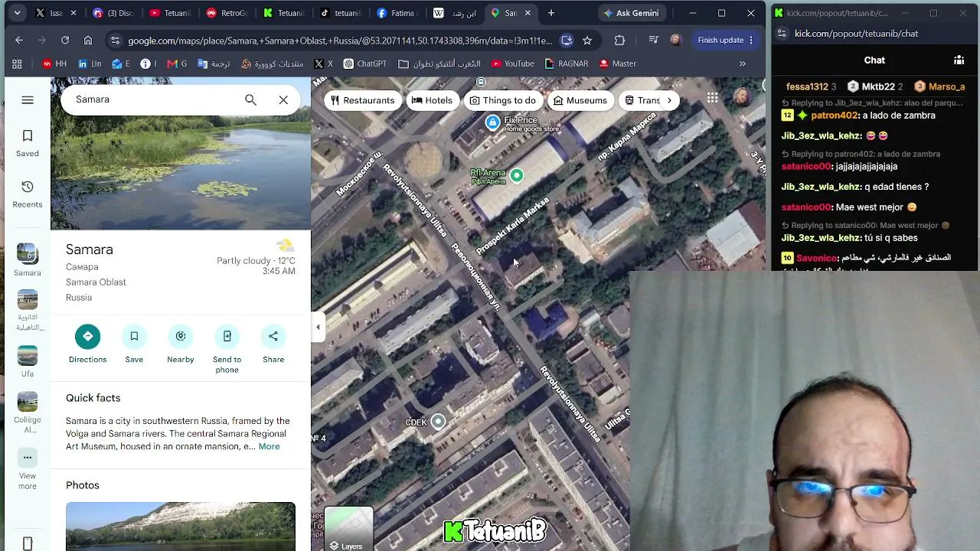Reload the Google Maps page
The height and width of the screenshot is (551, 980).
point(65,40)
